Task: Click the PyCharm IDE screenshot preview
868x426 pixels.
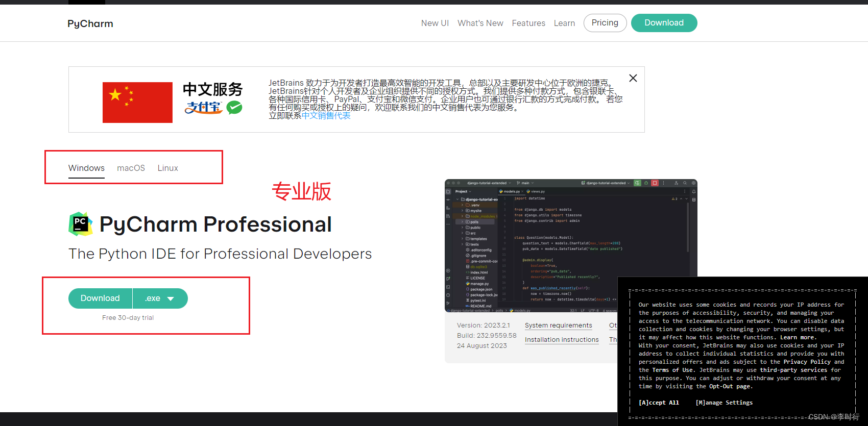Action: 571,246
